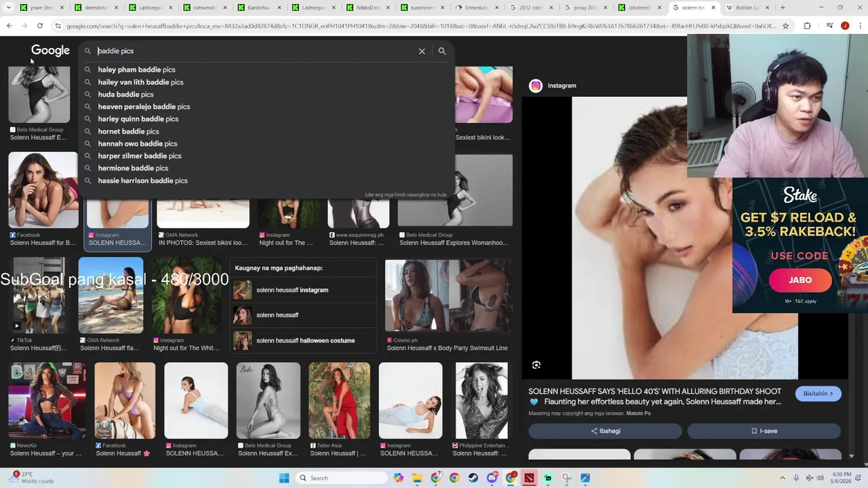This screenshot has width=868, height=488.
Task: Click 'Iulat ang mga hindi naaangkop na hula' link
Action: pyautogui.click(x=406, y=195)
